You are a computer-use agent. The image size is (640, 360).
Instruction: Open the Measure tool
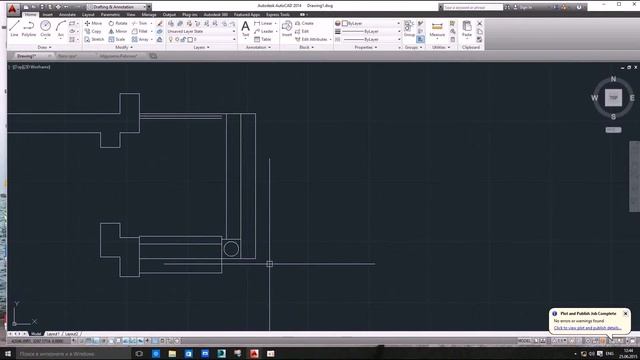(437, 29)
